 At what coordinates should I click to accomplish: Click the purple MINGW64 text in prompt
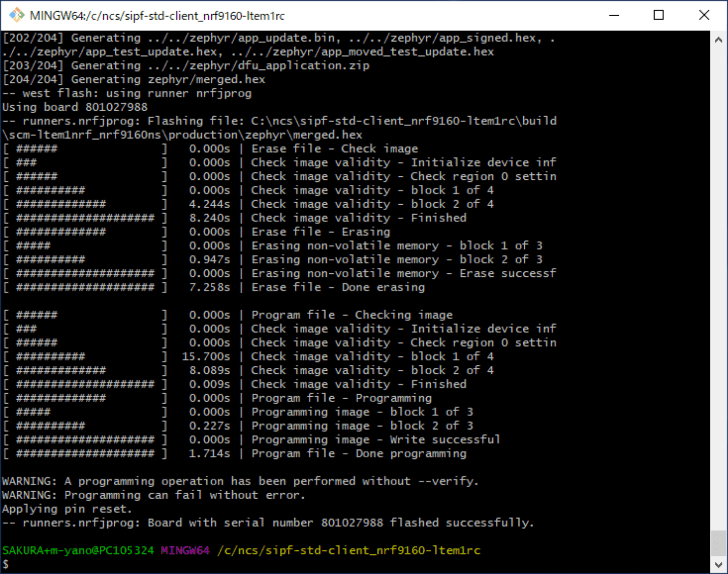tap(185, 550)
